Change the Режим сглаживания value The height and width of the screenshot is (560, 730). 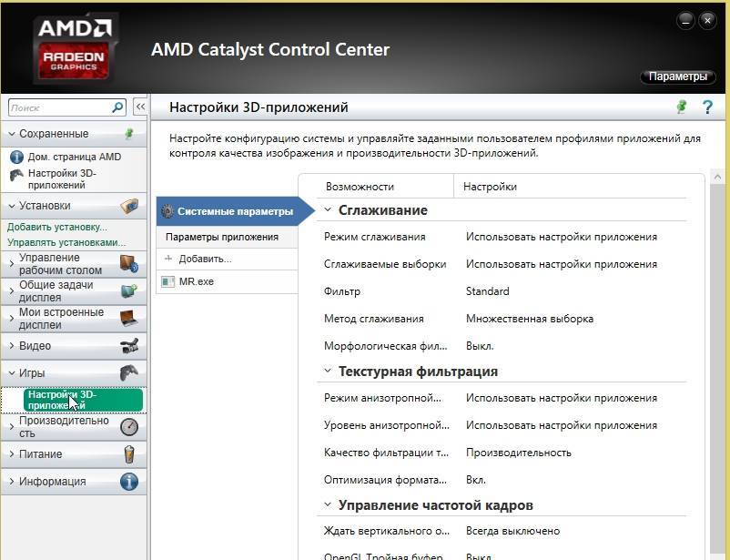coord(562,237)
